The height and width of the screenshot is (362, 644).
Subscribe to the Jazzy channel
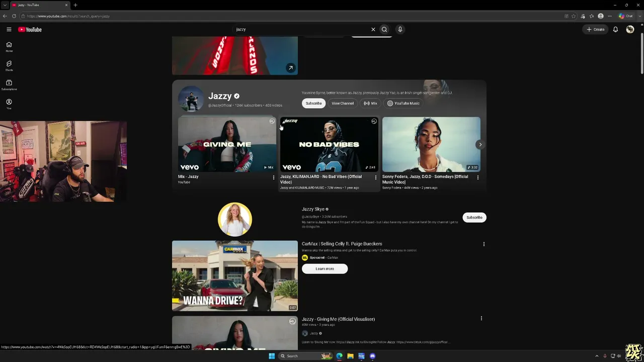313,103
